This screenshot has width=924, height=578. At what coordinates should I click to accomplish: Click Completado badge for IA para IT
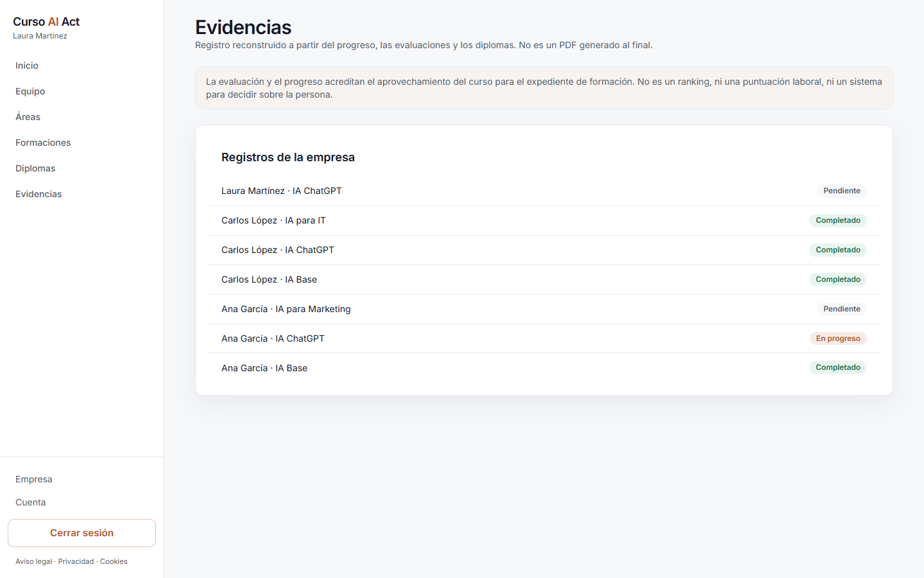(838, 220)
